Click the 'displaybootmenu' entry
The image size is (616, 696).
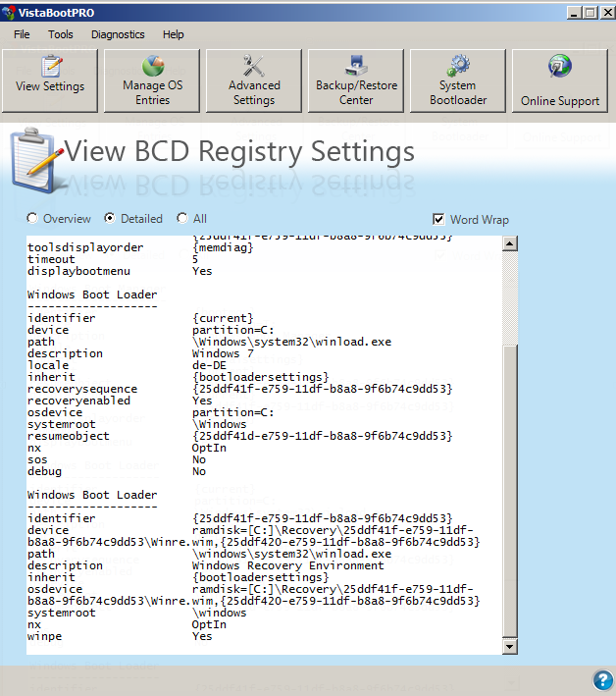pyautogui.click(x=78, y=271)
